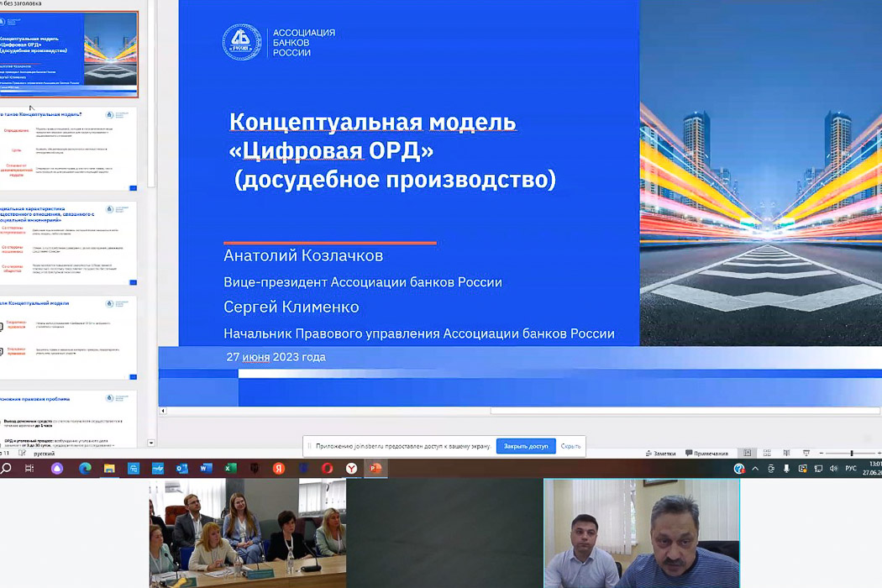Open File Explorer from the taskbar
This screenshot has width=882, height=588.
point(109,468)
